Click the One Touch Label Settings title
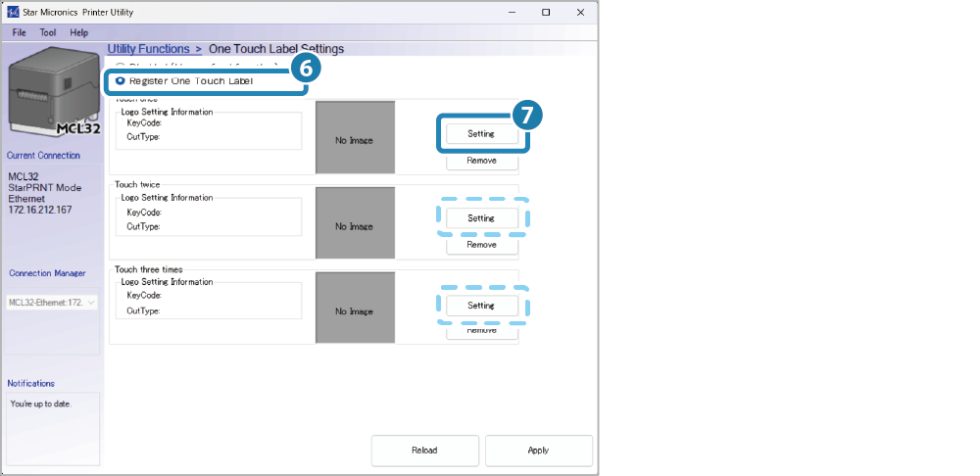 [x=276, y=49]
